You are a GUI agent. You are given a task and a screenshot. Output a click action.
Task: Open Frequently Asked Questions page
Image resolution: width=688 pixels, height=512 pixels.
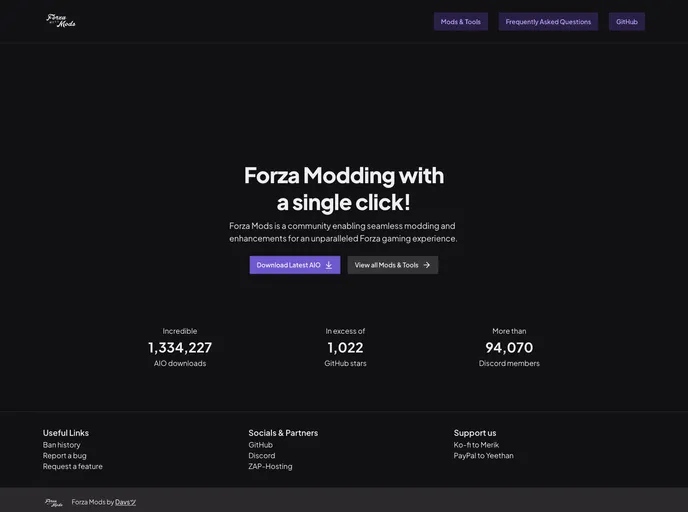(x=548, y=21)
